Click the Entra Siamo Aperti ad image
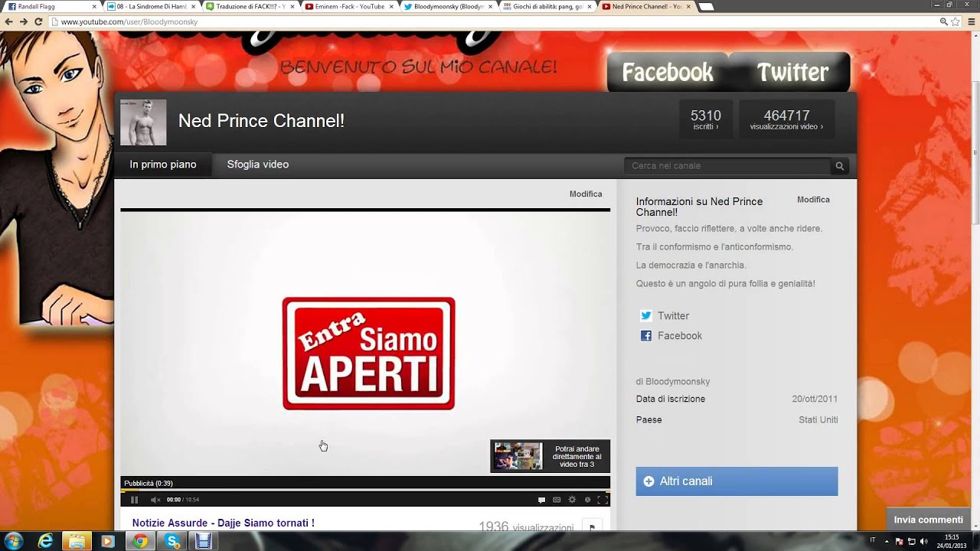Viewport: 980px width, 551px height. pyautogui.click(x=368, y=353)
